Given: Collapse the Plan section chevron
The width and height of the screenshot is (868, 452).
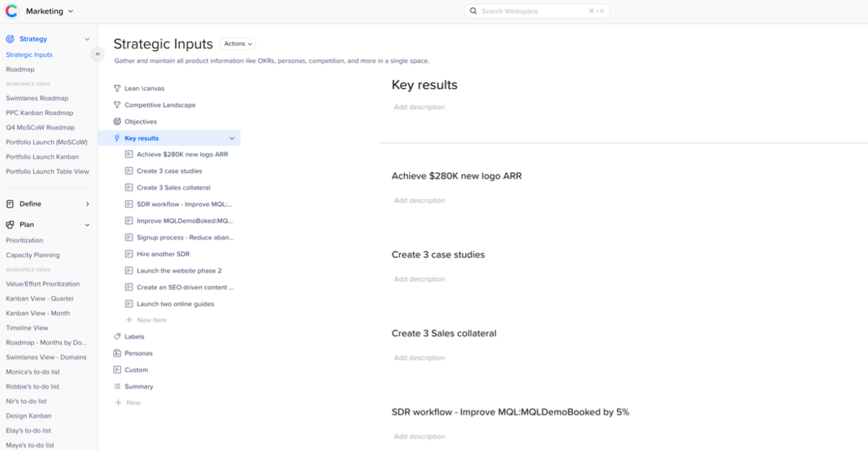Looking at the screenshot, I should click(87, 225).
